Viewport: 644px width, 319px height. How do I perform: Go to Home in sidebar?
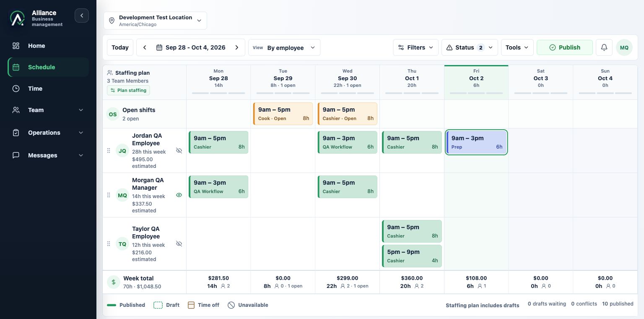click(x=48, y=46)
